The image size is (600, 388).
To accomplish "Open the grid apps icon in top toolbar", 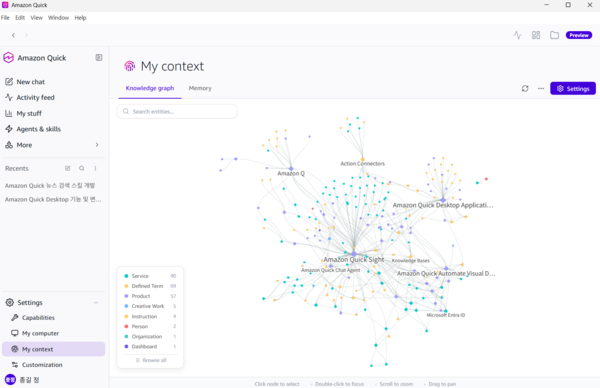I will pyautogui.click(x=536, y=35).
